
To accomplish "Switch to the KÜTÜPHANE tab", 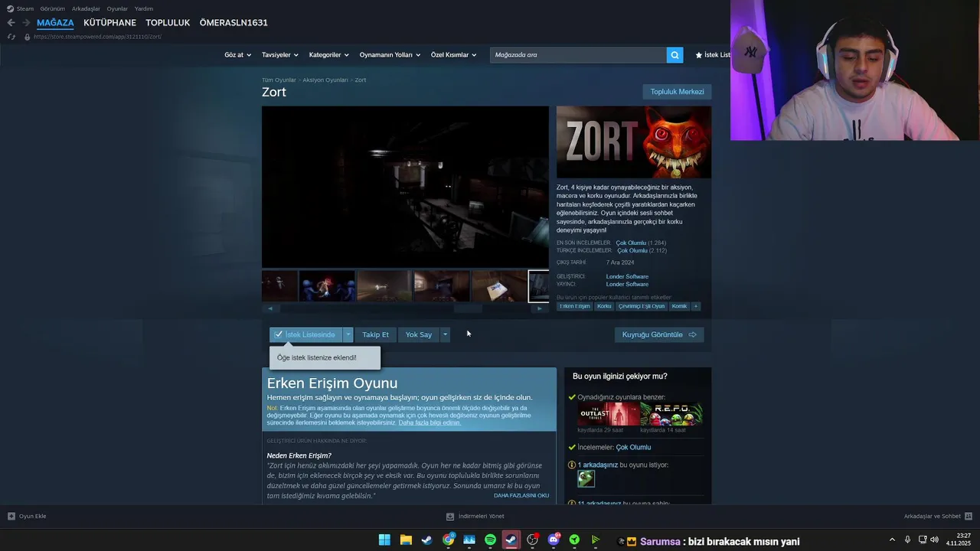I will (x=109, y=23).
